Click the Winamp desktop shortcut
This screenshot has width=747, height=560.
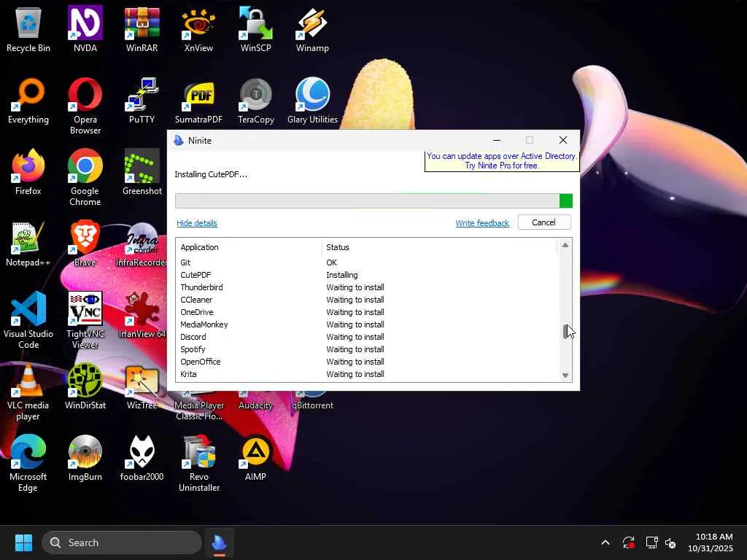[312, 29]
